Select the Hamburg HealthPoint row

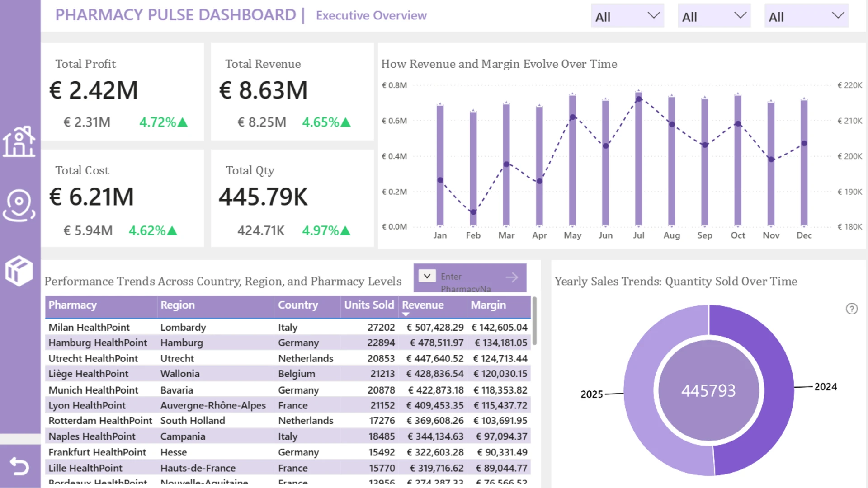coord(288,343)
